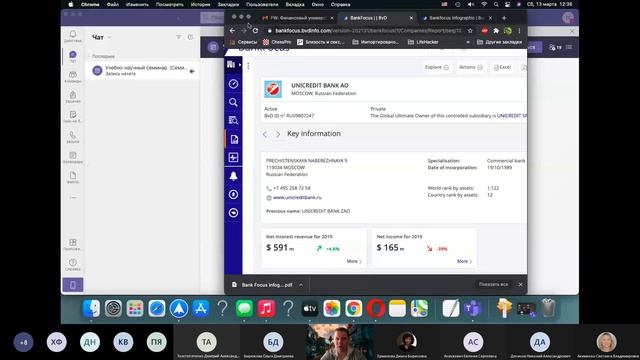
Task: Open the LifeHacker bookmarks folder
Action: pos(423,42)
